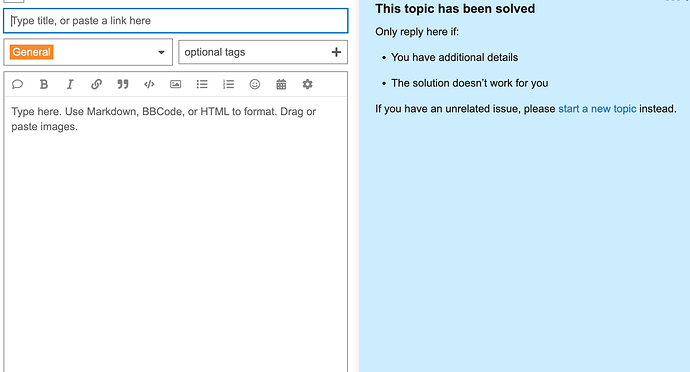Insert a hyperlink using the chain icon
This screenshot has width=690, height=372.
pos(96,84)
